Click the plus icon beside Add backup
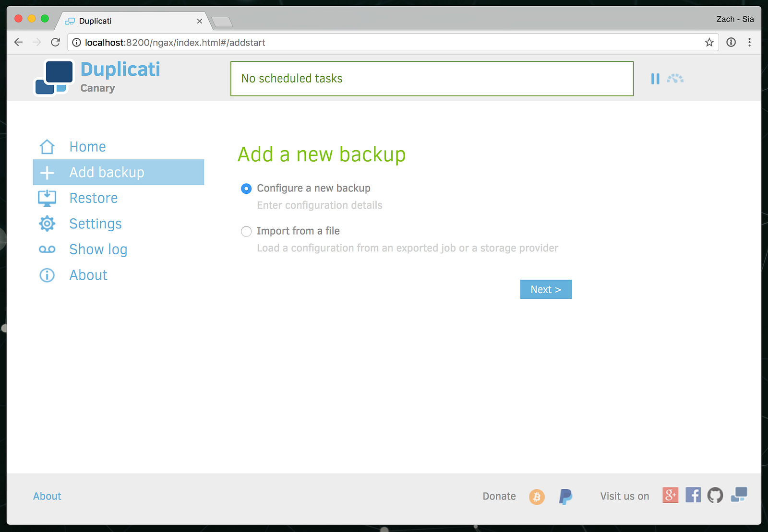768x532 pixels. point(47,173)
